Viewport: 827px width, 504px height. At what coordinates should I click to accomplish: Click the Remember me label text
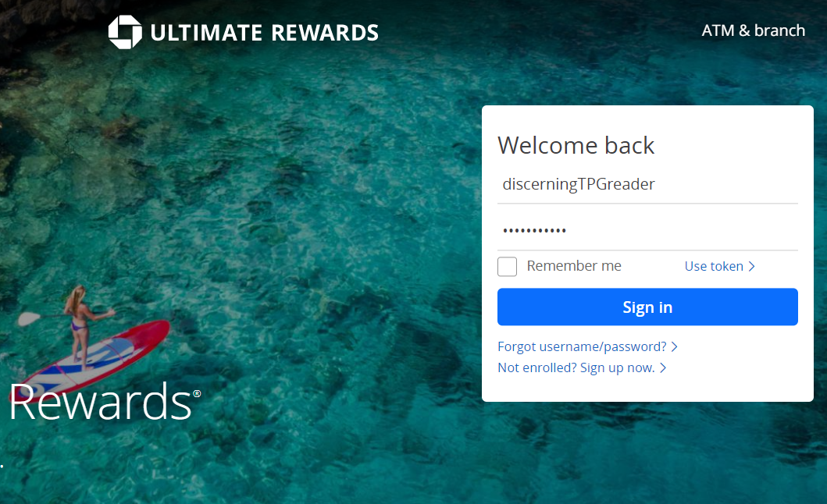(574, 266)
